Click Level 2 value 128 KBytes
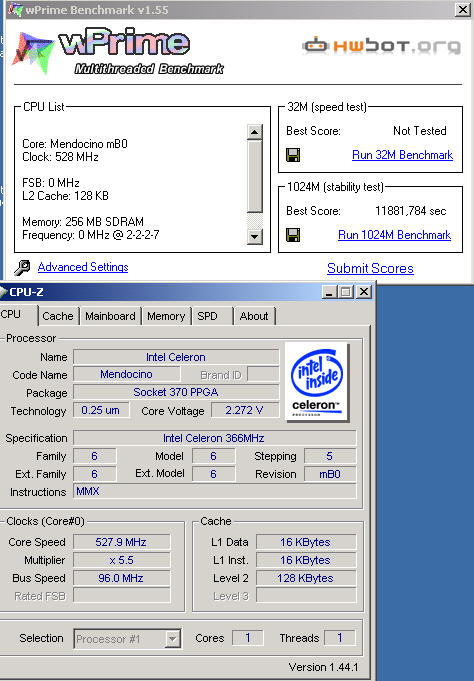 305,578
